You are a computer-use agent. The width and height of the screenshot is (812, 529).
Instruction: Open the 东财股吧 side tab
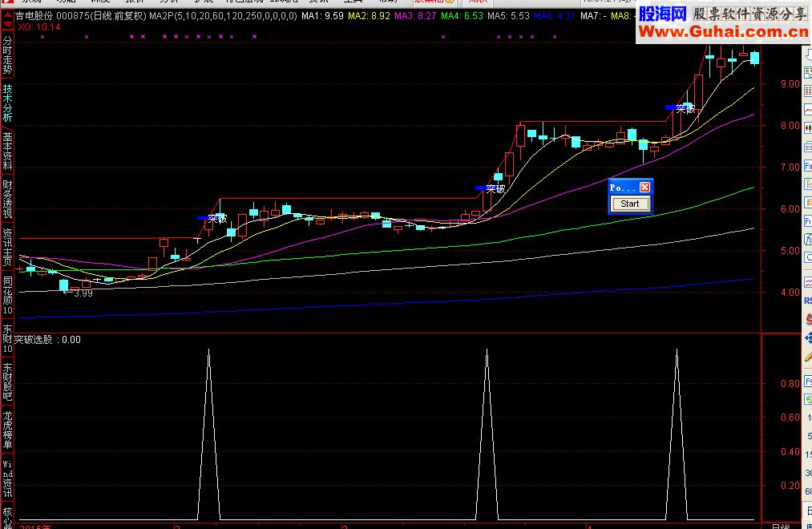(7, 382)
